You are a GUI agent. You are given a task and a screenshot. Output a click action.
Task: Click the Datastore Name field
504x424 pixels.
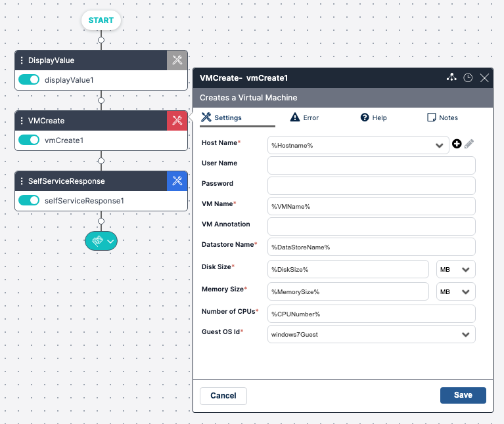coord(371,247)
